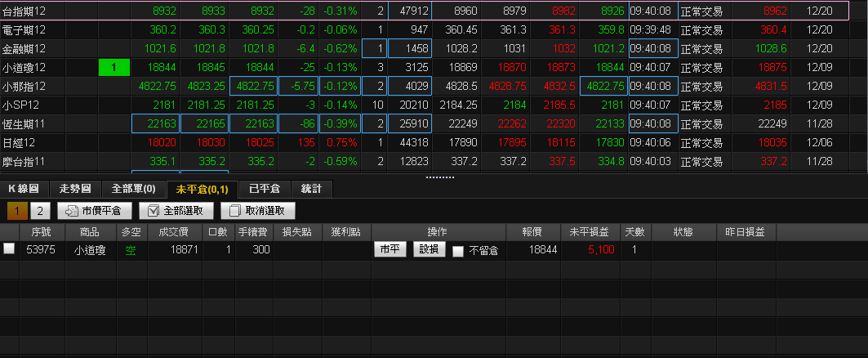Click the panel splitter dotted handle

[x=439, y=177]
